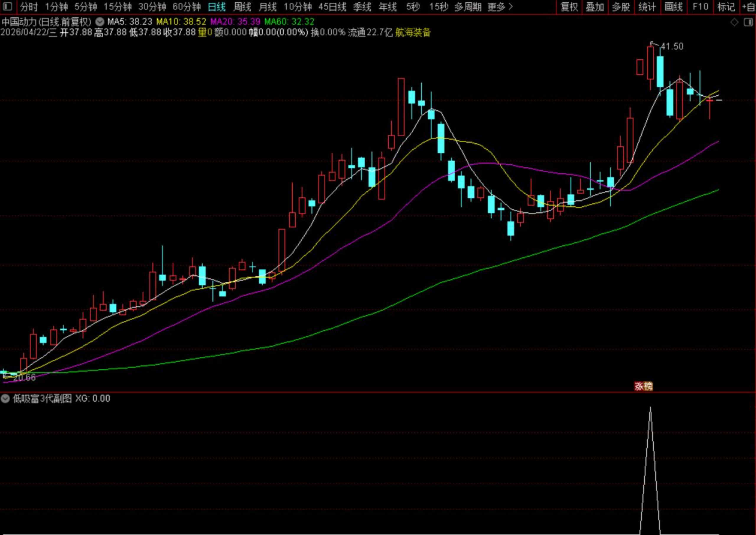This screenshot has height=535, width=756.
Task: Expand the 低吸富3代副图 indicator dropdown
Action: pos(5,399)
